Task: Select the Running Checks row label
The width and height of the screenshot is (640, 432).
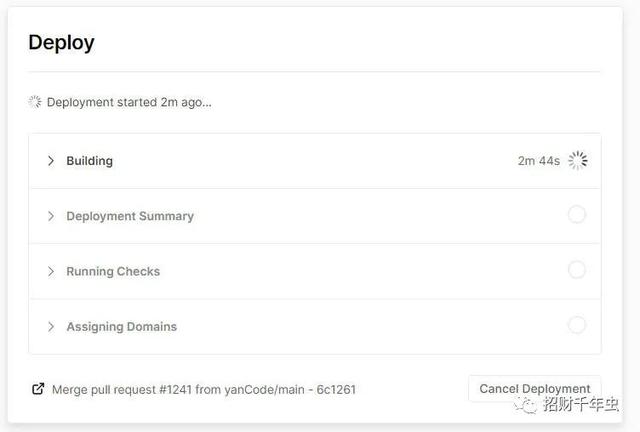Action: (x=113, y=271)
